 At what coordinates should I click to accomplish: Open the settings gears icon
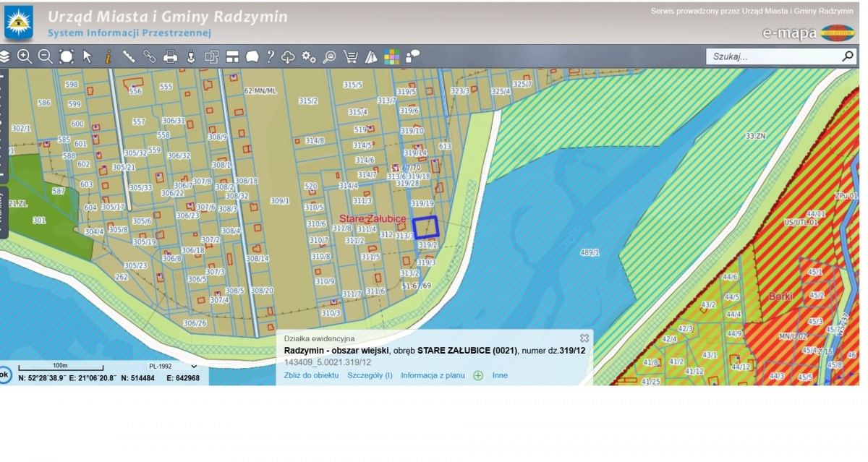pyautogui.click(x=309, y=56)
